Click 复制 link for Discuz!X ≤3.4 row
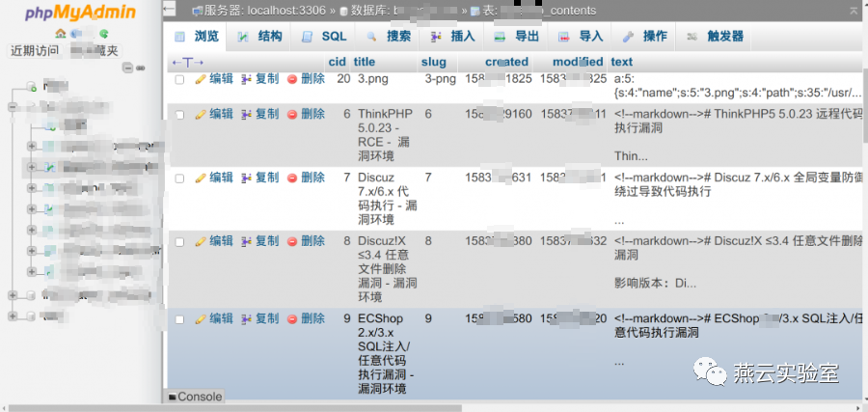This screenshot has width=868, height=412. (267, 241)
